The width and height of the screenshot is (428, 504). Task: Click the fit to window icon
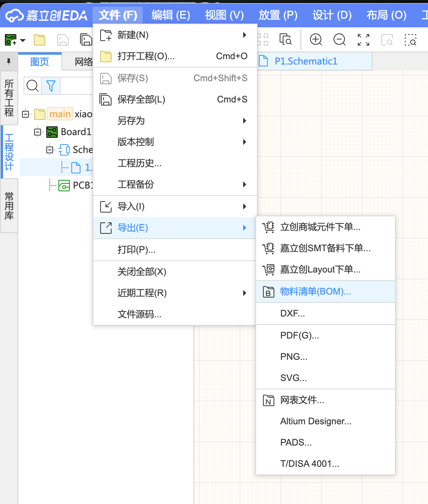(363, 39)
